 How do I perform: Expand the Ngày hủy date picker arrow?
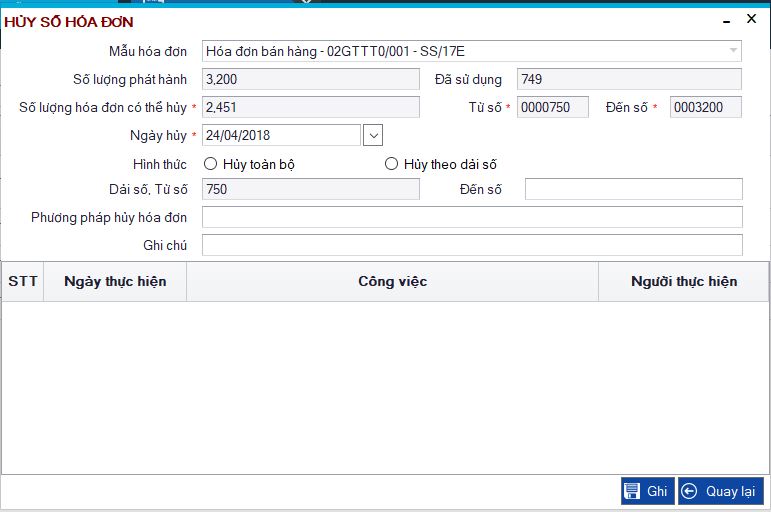pyautogui.click(x=373, y=135)
